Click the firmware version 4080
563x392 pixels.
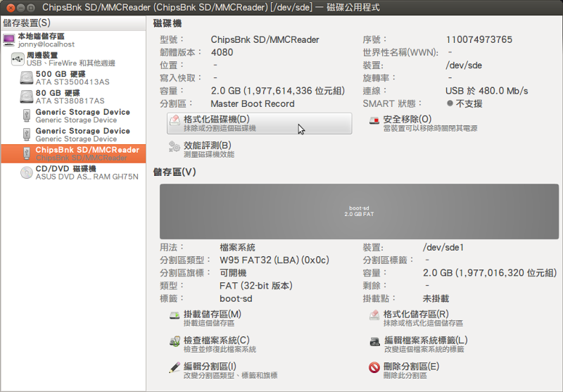(222, 52)
